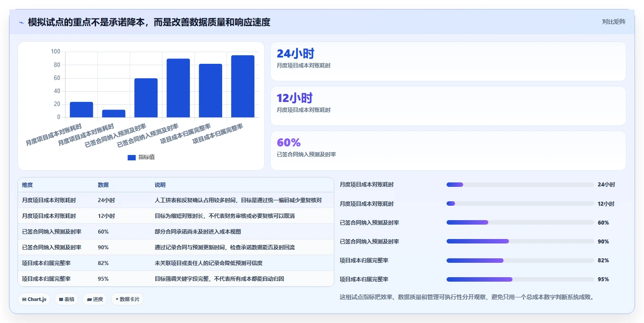Select the 数据卡片 chip
The width and height of the screenshot is (644, 323).
[127, 299]
